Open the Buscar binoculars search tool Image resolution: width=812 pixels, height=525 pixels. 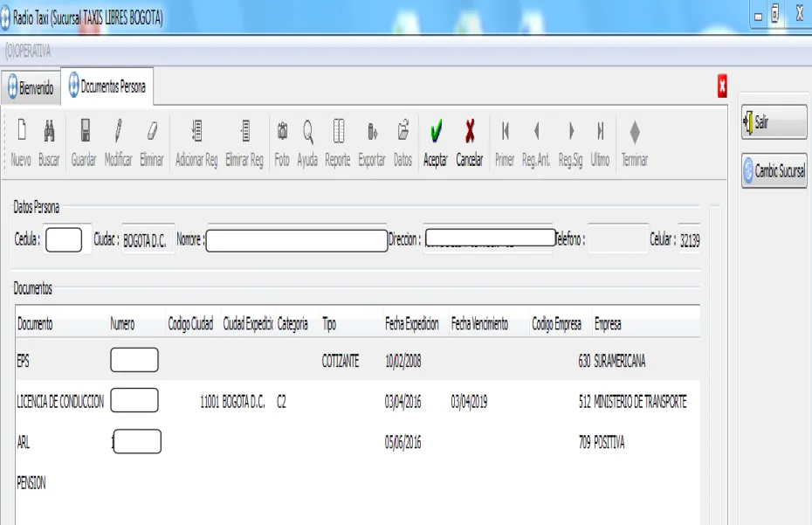pyautogui.click(x=49, y=142)
